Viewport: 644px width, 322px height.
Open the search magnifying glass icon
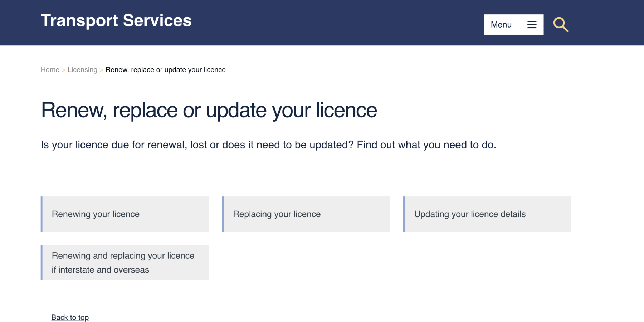click(560, 25)
